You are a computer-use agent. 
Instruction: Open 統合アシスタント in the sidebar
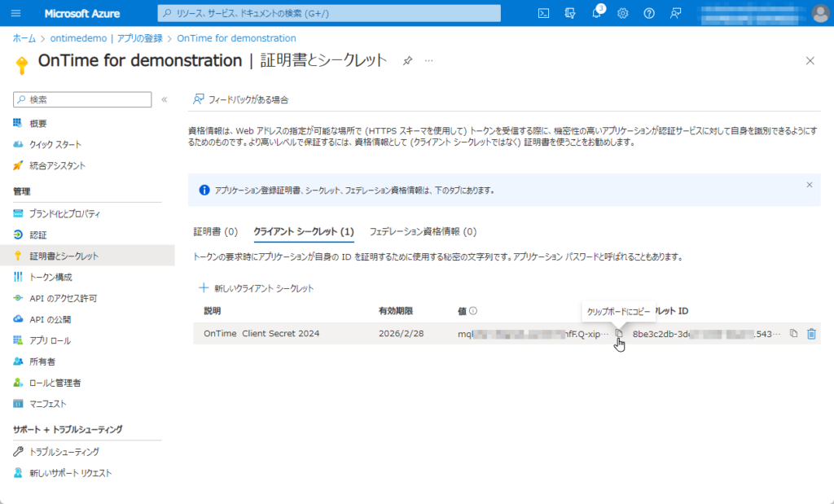point(58,166)
